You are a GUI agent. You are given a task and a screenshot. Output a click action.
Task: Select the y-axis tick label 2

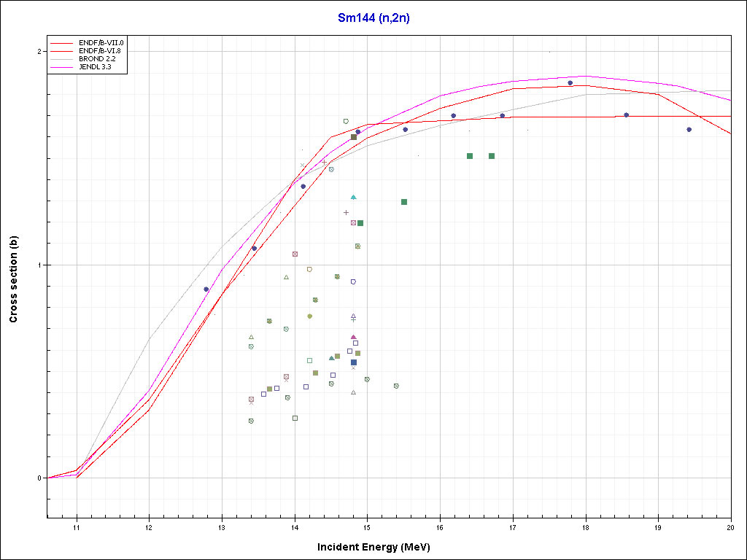(40, 52)
